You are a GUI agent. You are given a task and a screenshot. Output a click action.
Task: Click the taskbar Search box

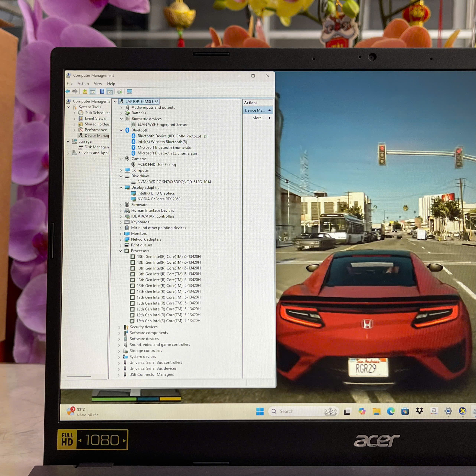pyautogui.click(x=304, y=411)
